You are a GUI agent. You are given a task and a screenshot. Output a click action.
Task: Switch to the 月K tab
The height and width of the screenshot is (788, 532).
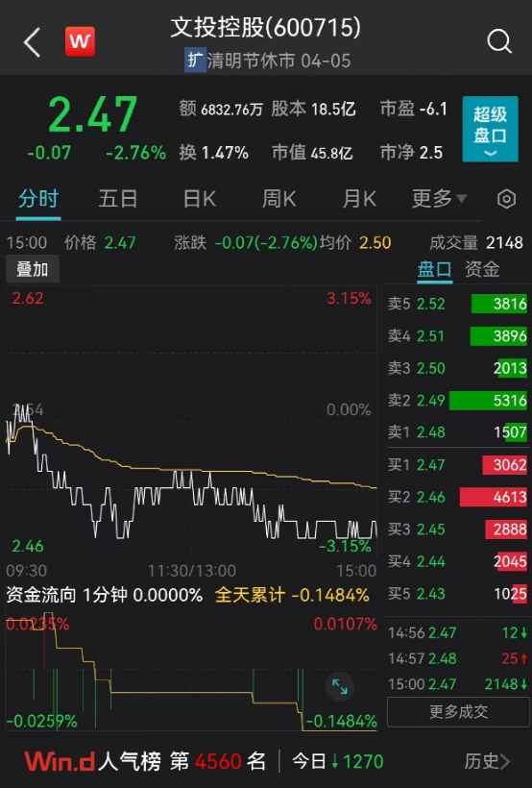point(359,199)
